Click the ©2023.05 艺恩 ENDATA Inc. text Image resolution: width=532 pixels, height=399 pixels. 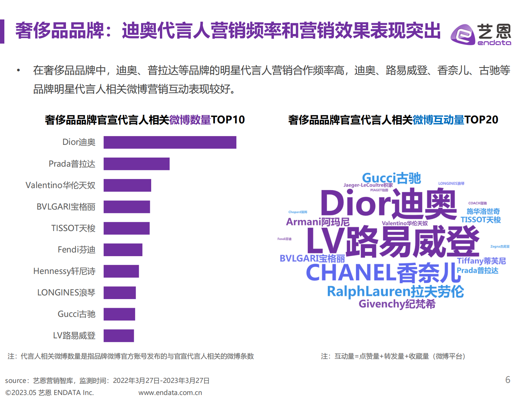click(50, 393)
